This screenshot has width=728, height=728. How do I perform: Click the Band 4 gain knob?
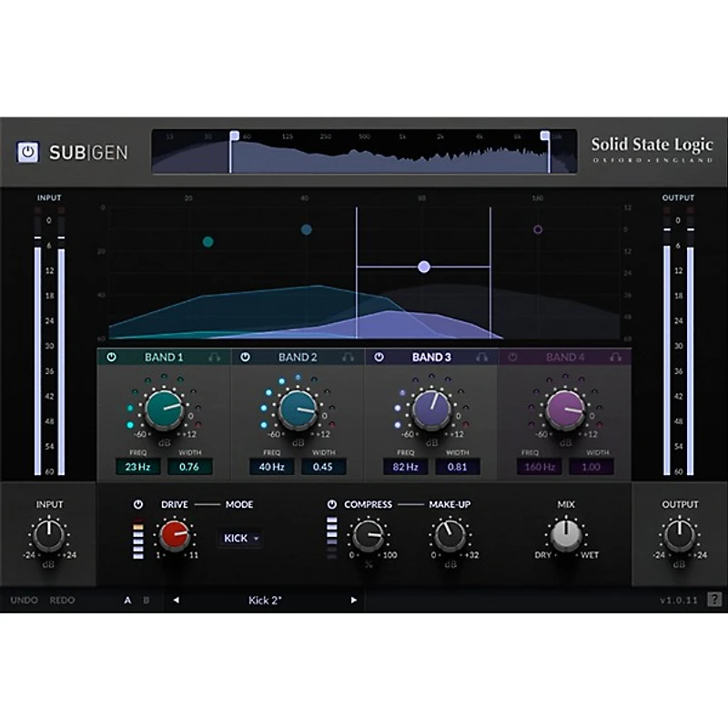pos(565,409)
